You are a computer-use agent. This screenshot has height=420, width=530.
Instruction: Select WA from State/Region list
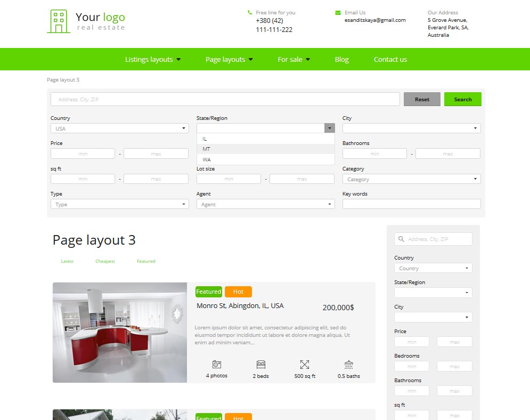[266, 159]
